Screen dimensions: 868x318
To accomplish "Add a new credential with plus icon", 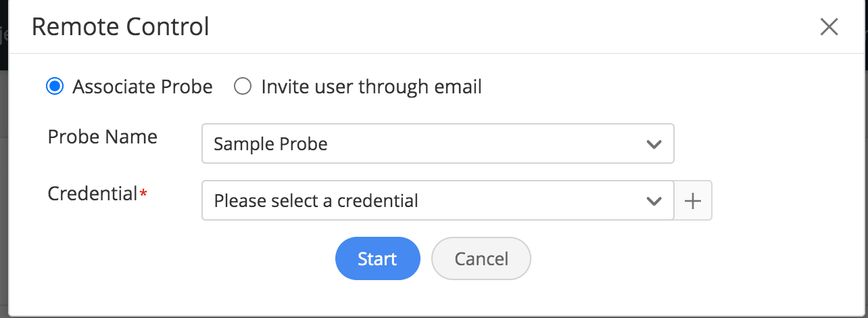I will click(x=693, y=200).
